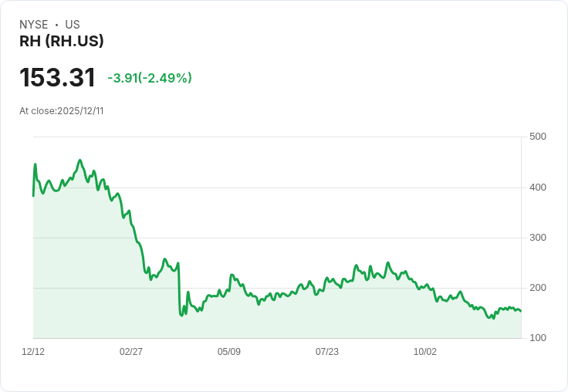Click the lowest point after the April drop
The height and width of the screenshot is (392, 568).
[182, 316]
